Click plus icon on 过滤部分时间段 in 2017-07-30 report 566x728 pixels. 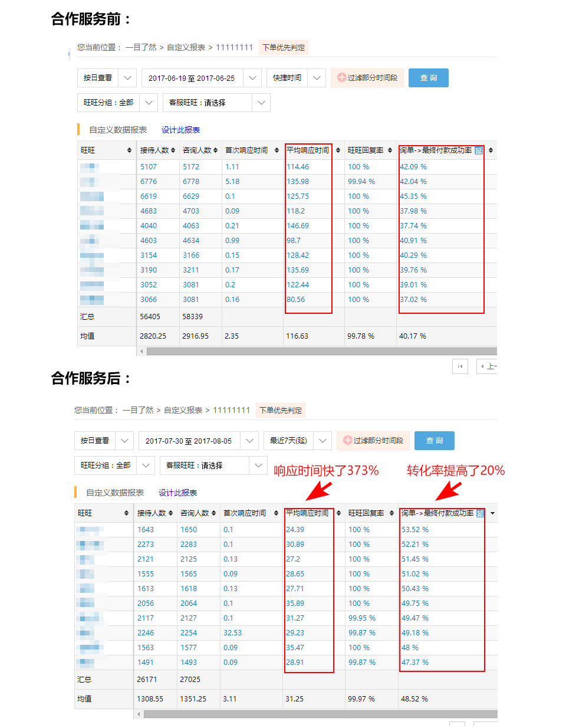pos(347,440)
